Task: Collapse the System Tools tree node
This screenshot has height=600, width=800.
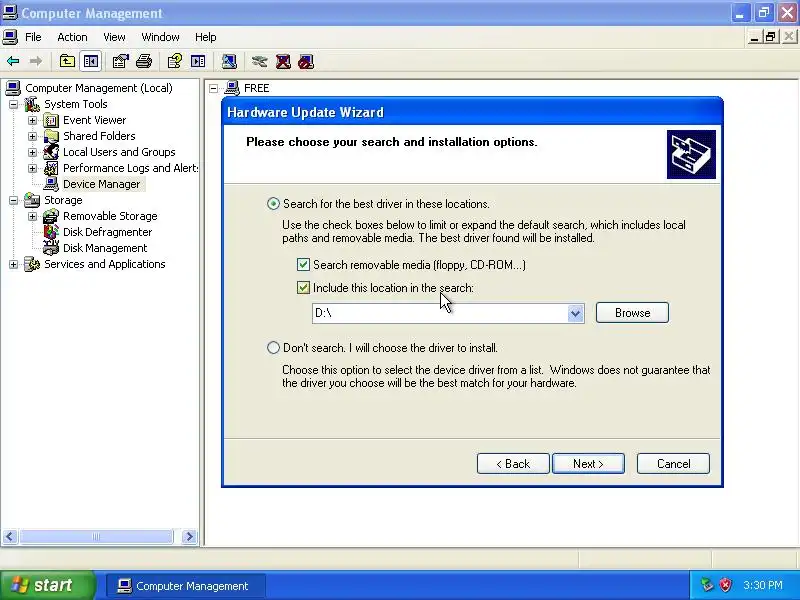Action: pyautogui.click(x=14, y=105)
